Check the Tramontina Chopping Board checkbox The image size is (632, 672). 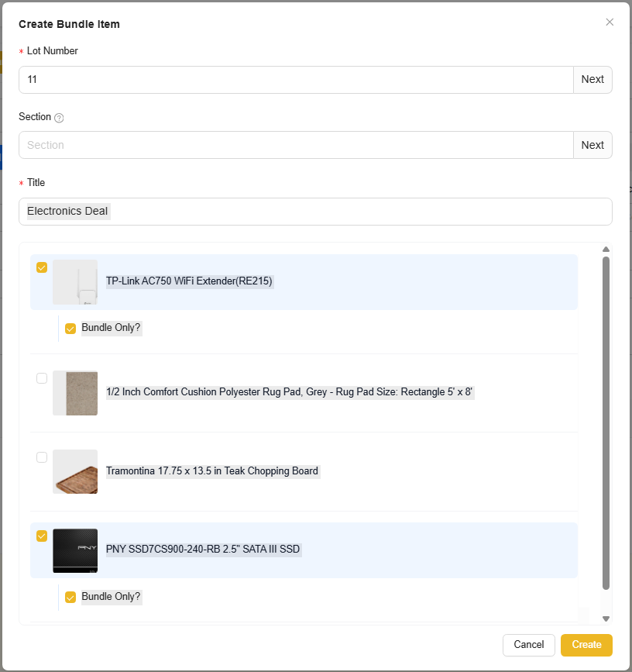click(x=42, y=457)
